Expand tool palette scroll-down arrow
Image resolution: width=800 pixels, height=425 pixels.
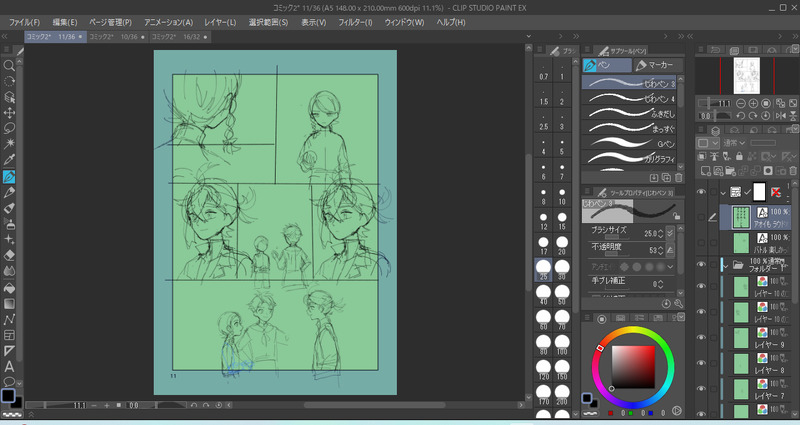(19, 383)
